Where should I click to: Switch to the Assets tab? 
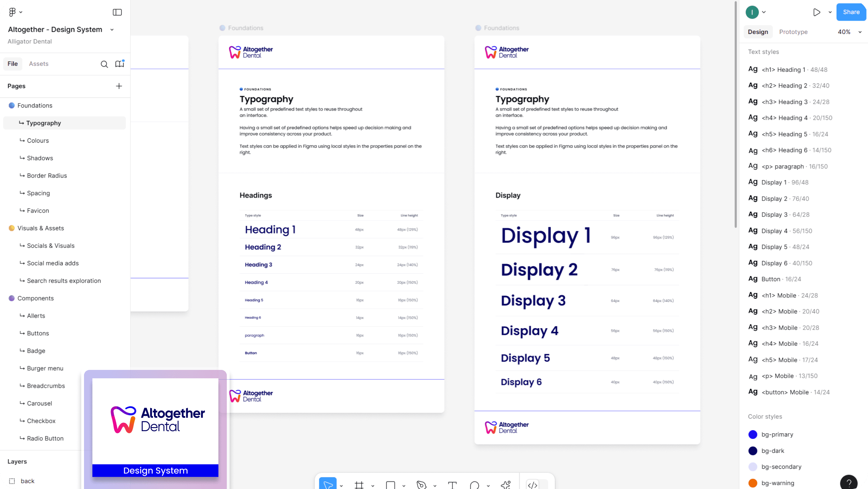[x=38, y=64]
